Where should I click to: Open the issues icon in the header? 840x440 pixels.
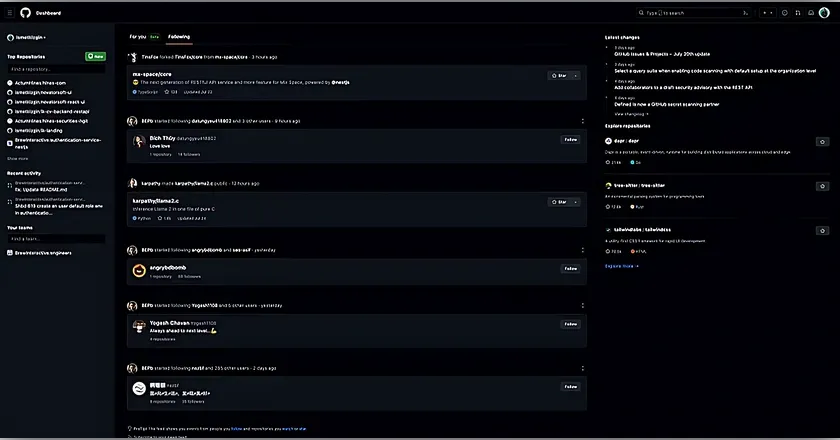784,13
